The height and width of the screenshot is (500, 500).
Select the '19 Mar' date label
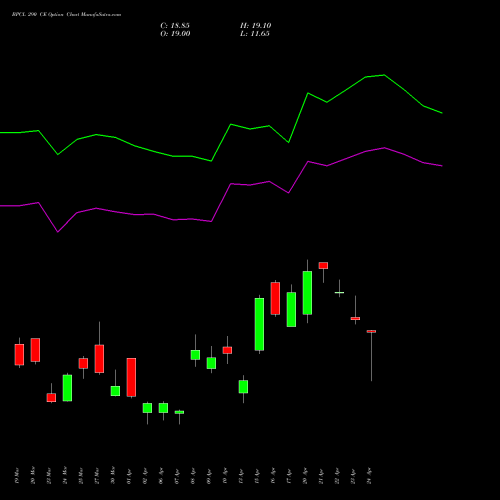point(17,476)
